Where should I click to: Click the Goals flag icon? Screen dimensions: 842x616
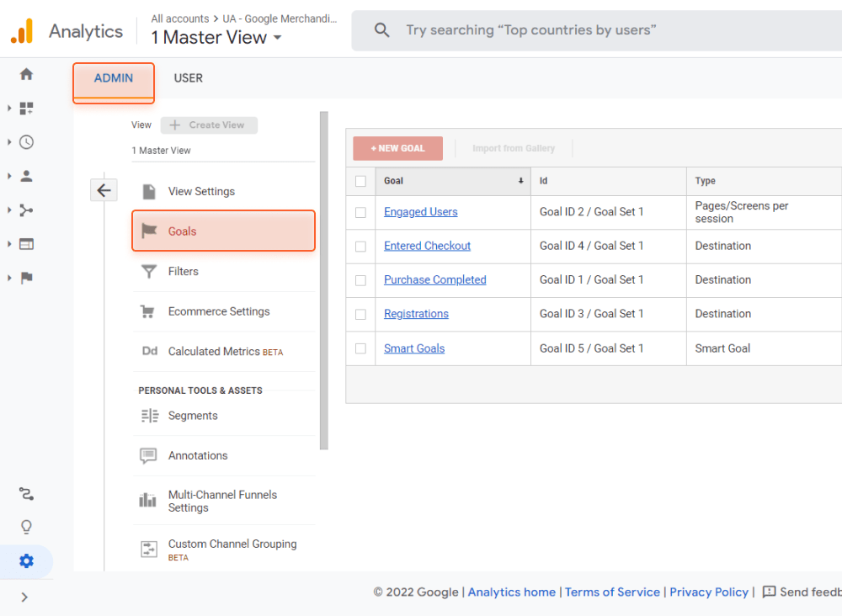coord(149,231)
